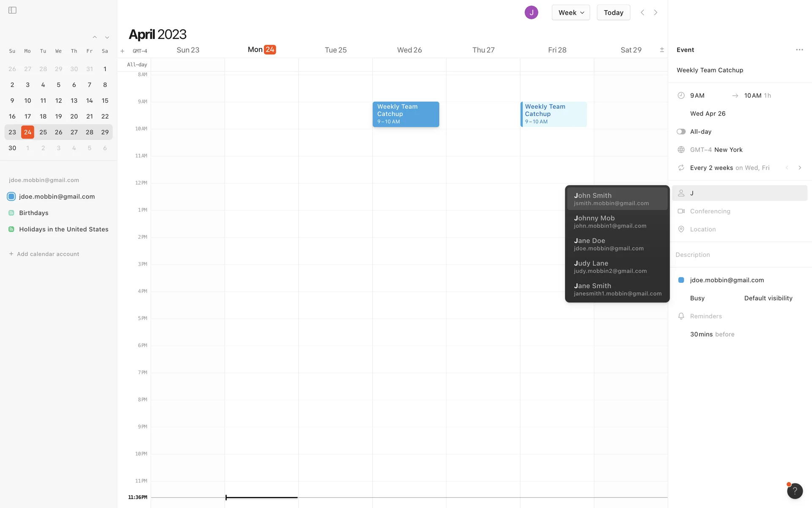Click the three-dots event options icon
812x508 pixels.
(x=799, y=50)
